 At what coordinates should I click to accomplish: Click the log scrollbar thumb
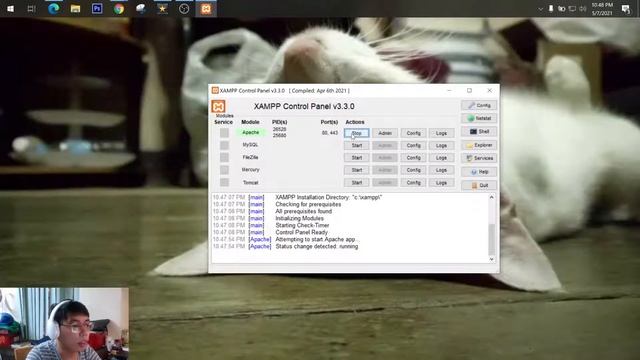[x=491, y=239]
